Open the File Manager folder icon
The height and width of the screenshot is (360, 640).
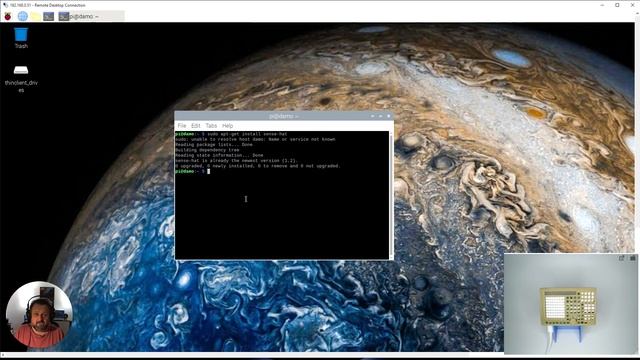point(36,16)
